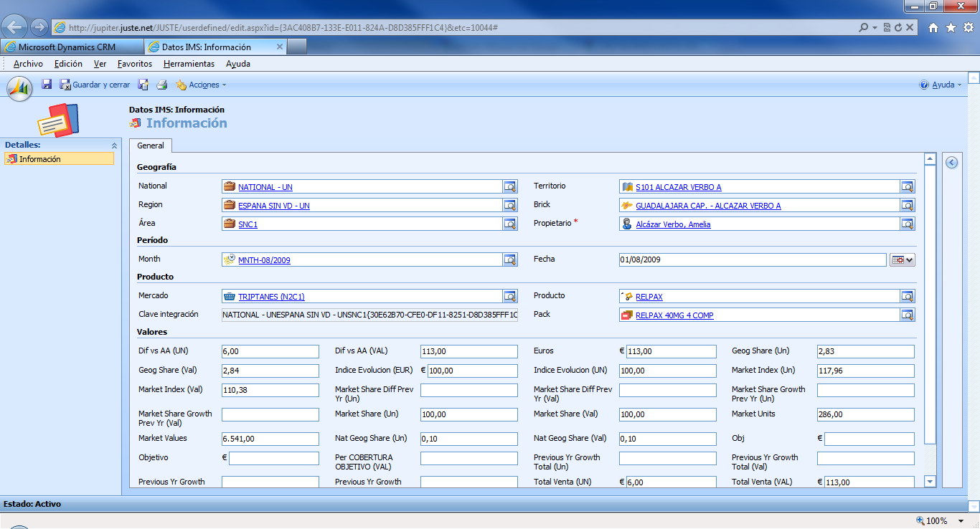This screenshot has width=980, height=529.
Task: Open the Ayuda menu in the menu bar
Action: click(x=238, y=64)
